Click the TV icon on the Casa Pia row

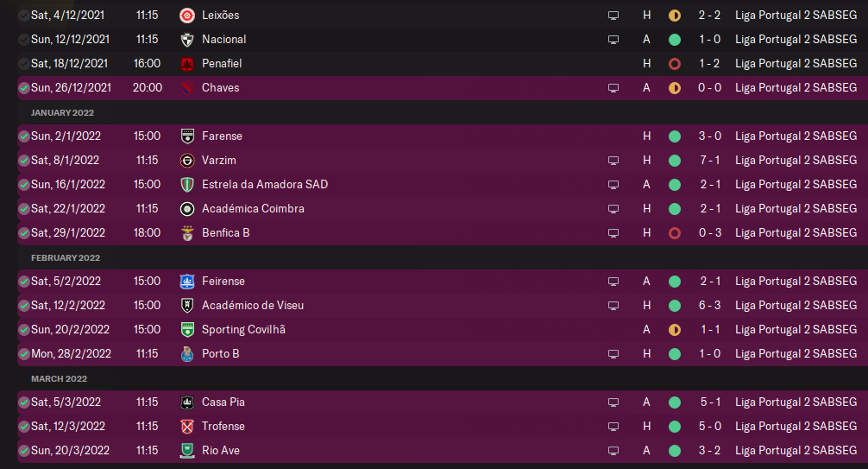coord(613,402)
